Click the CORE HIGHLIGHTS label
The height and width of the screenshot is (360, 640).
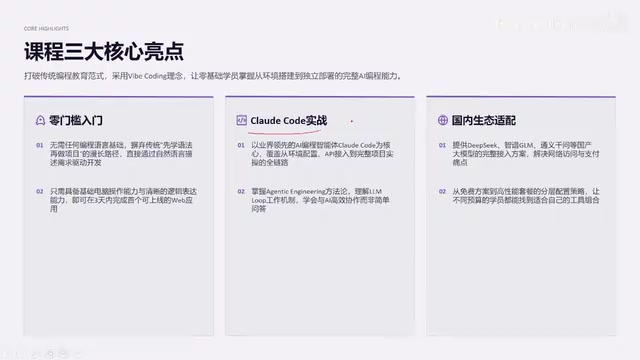pyautogui.click(x=46, y=29)
